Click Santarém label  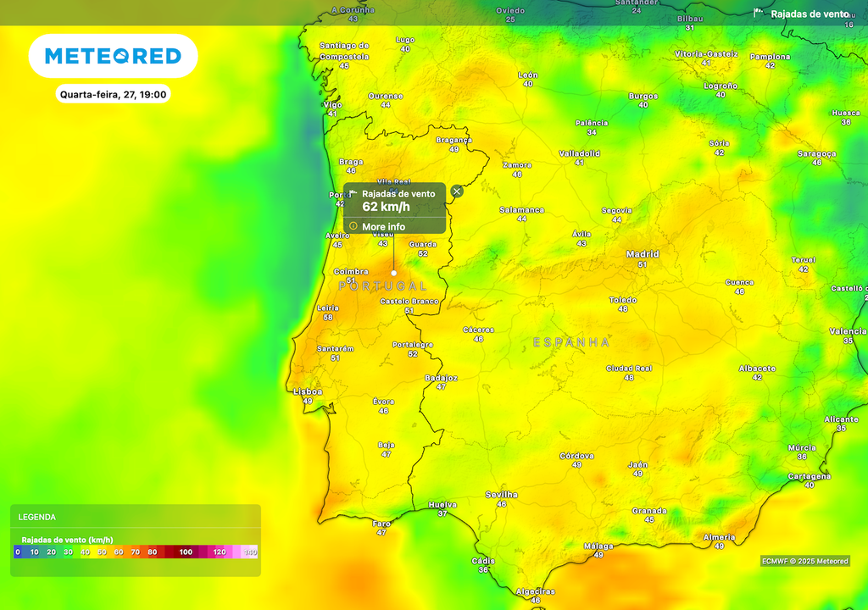point(335,349)
